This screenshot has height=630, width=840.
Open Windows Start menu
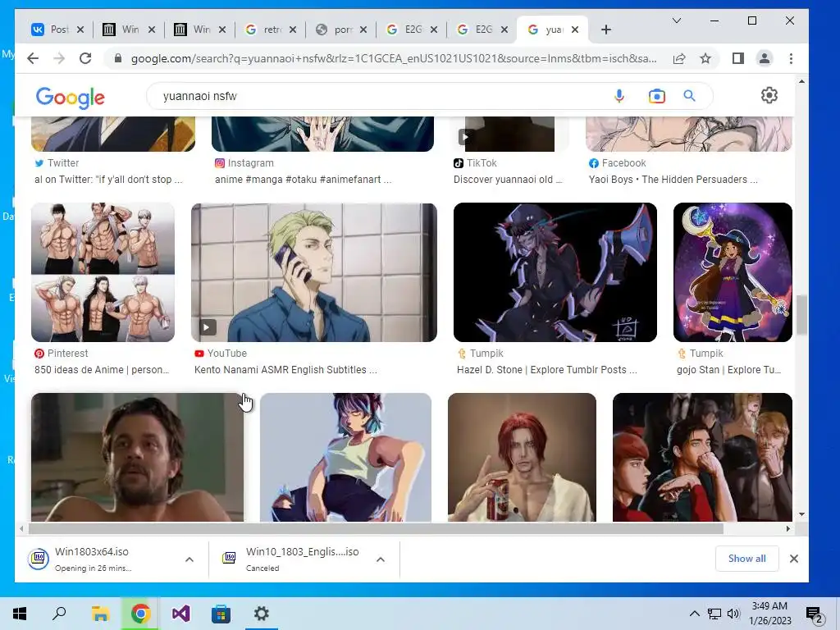coord(20,614)
